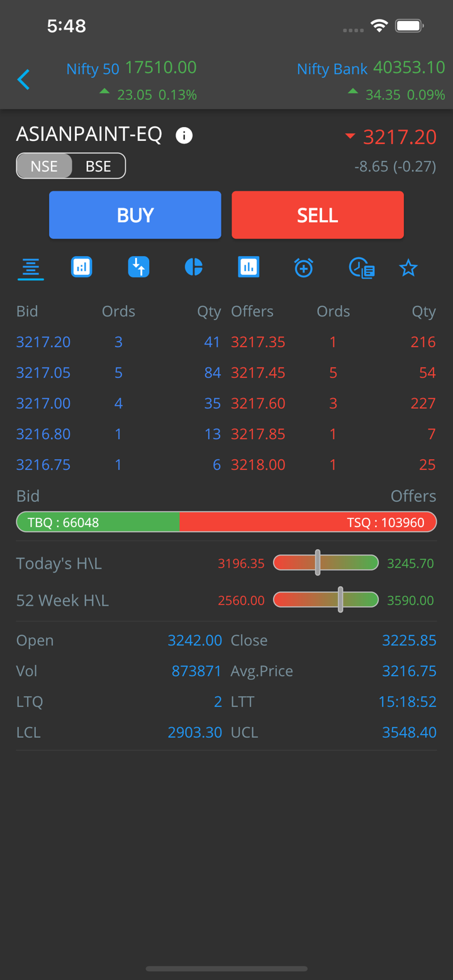Tap the back arrow at top left
This screenshot has width=453, height=980.
click(x=24, y=80)
